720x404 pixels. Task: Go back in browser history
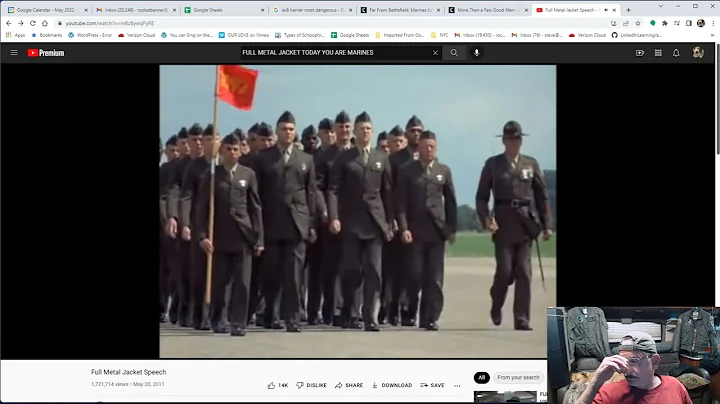pyautogui.click(x=9, y=23)
